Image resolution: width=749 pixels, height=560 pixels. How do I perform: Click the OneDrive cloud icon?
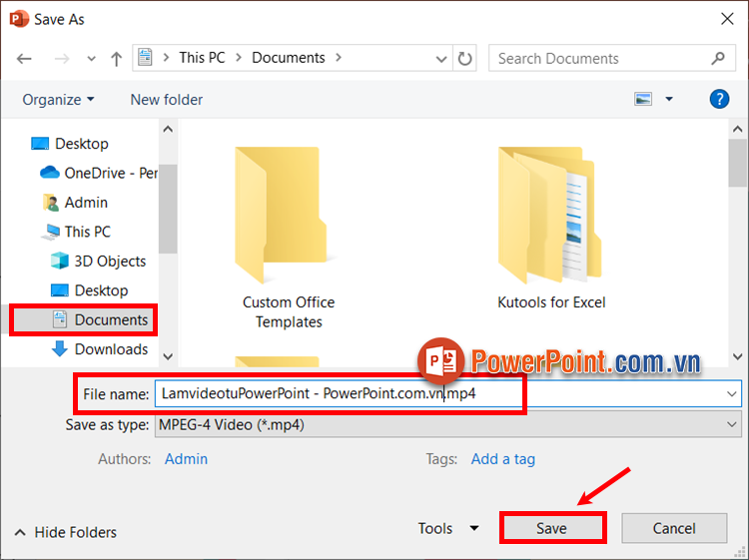pos(50,173)
